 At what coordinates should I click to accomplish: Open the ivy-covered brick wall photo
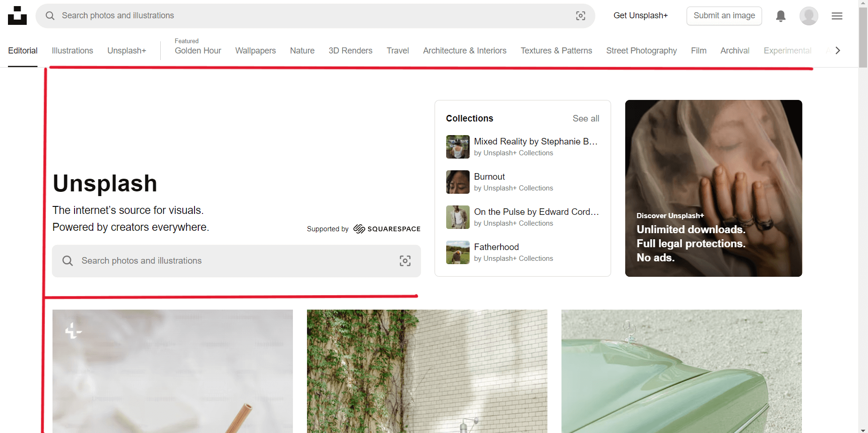(x=427, y=371)
